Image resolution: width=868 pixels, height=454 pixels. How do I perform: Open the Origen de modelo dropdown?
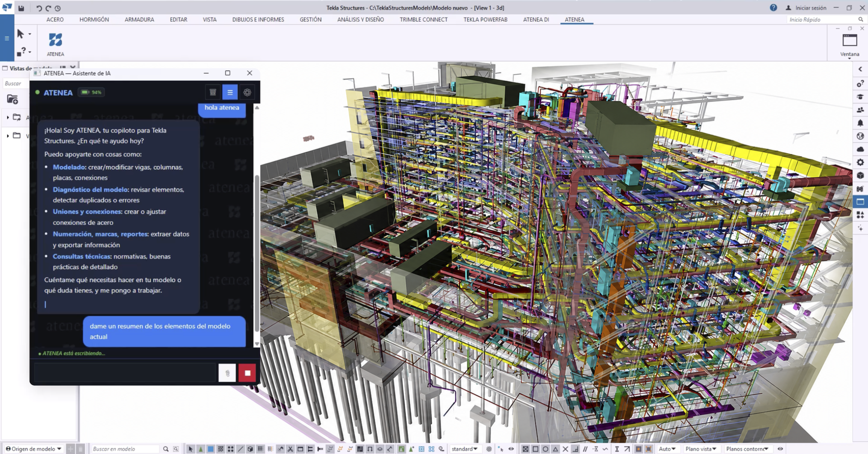33,449
